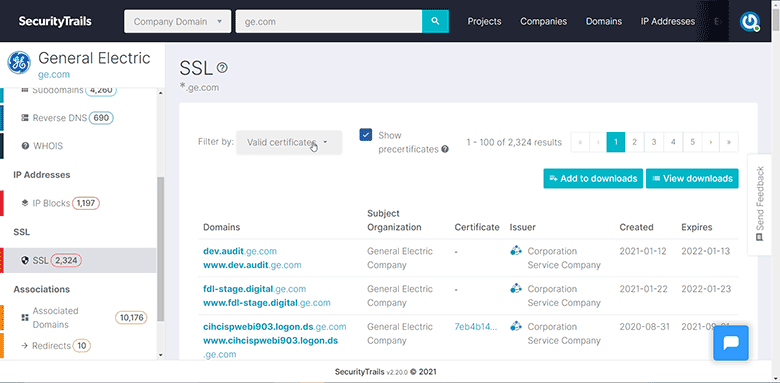This screenshot has width=780, height=383.
Task: Open the Domains menu
Action: [604, 21]
